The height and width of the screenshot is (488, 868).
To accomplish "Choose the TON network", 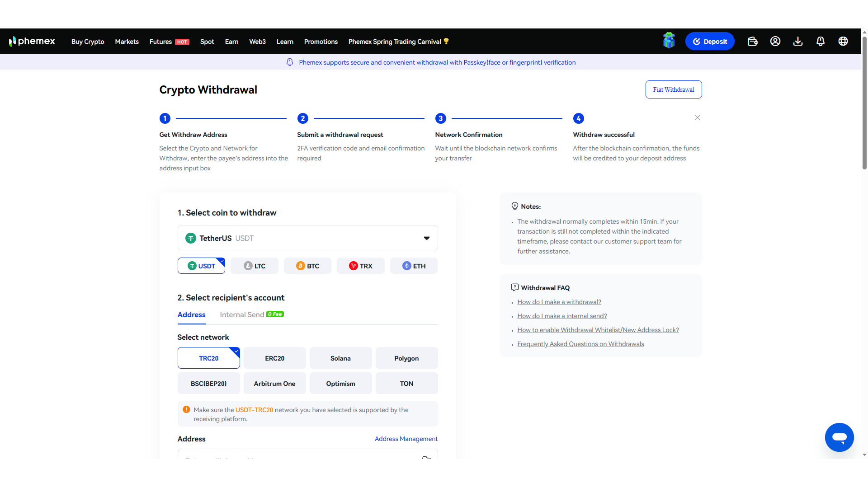I will (x=406, y=383).
